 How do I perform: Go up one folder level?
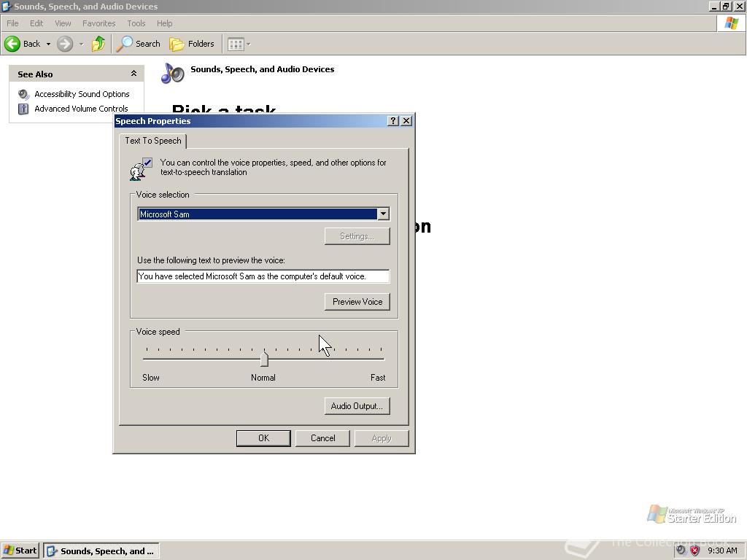coord(98,44)
